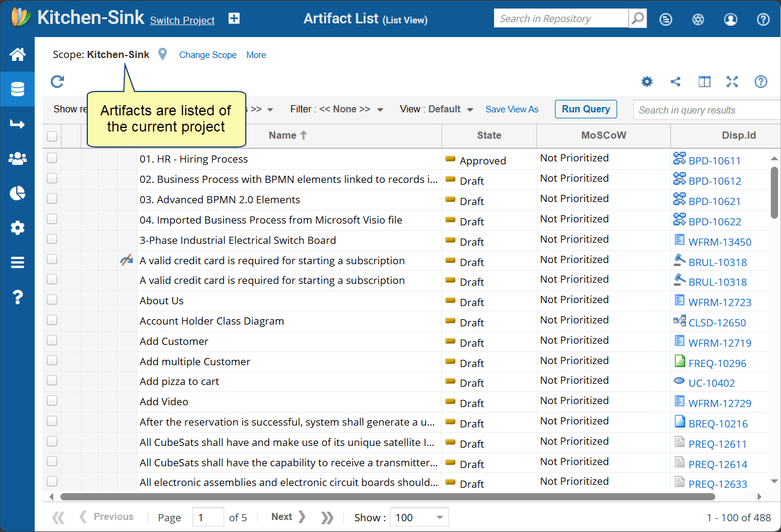Click the Home icon in left sidebar
Image resolution: width=781 pixels, height=532 pixels.
(x=17, y=55)
